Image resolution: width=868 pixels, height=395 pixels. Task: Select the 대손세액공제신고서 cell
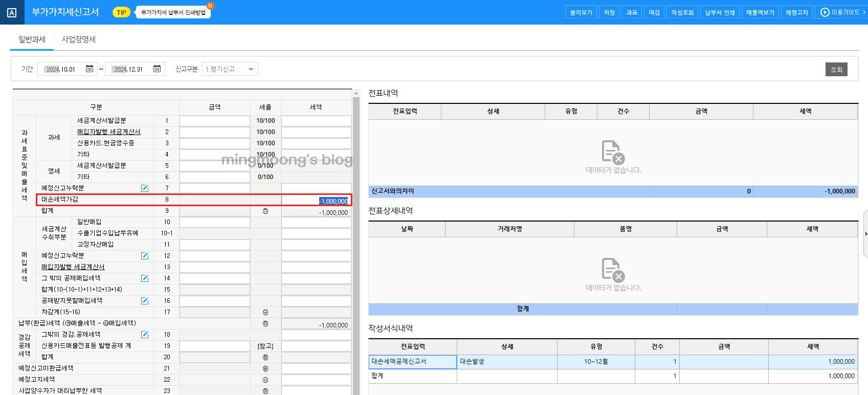click(413, 362)
